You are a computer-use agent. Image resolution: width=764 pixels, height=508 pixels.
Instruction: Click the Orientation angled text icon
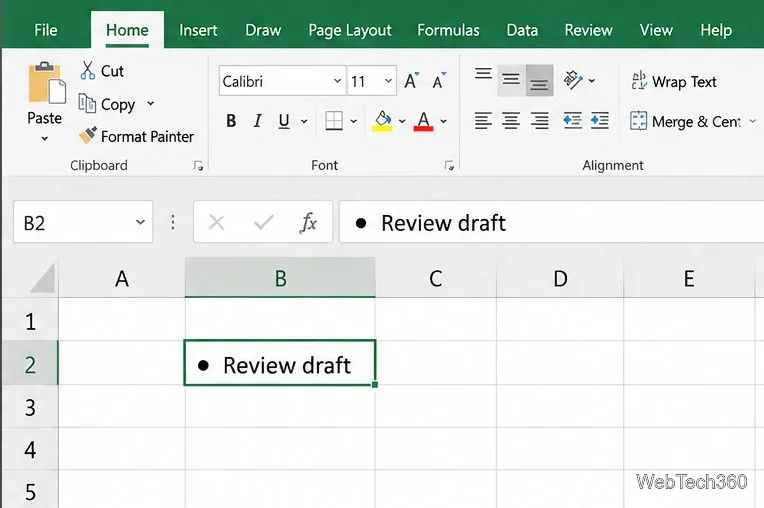(573, 80)
